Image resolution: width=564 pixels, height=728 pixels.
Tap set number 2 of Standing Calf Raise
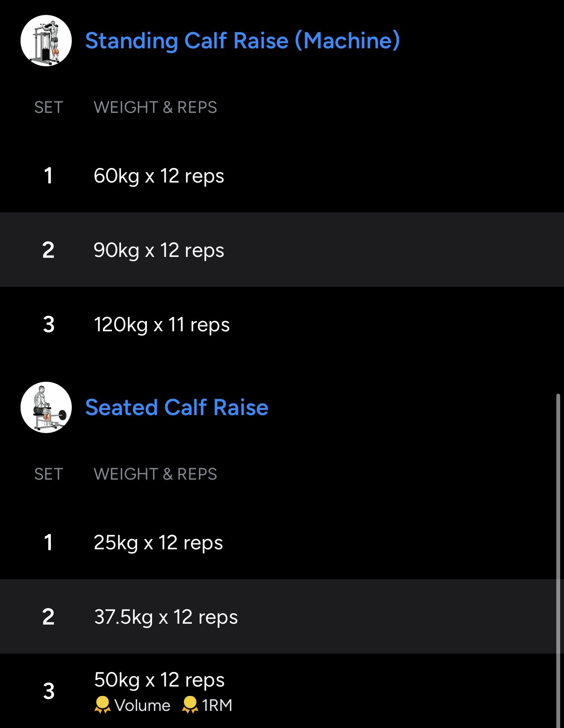(48, 250)
